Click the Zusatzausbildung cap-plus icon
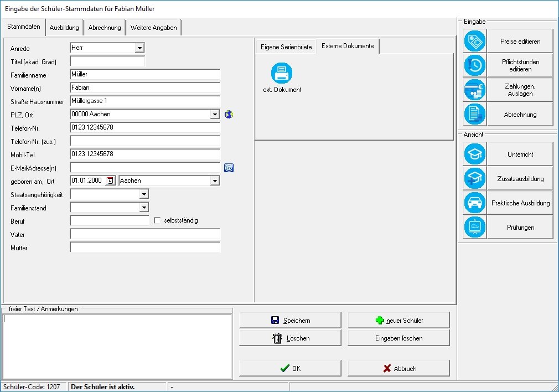Screen dimensions: 559x392 (x=474, y=178)
